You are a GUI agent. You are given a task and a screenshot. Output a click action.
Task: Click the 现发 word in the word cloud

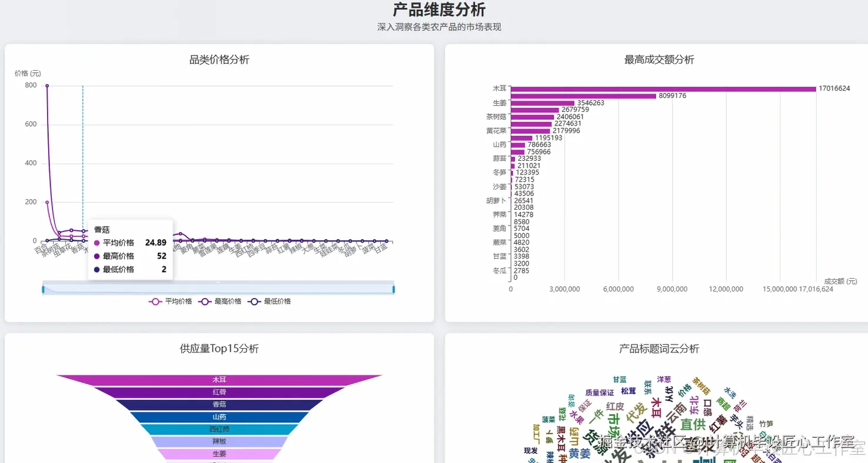pyautogui.click(x=531, y=451)
